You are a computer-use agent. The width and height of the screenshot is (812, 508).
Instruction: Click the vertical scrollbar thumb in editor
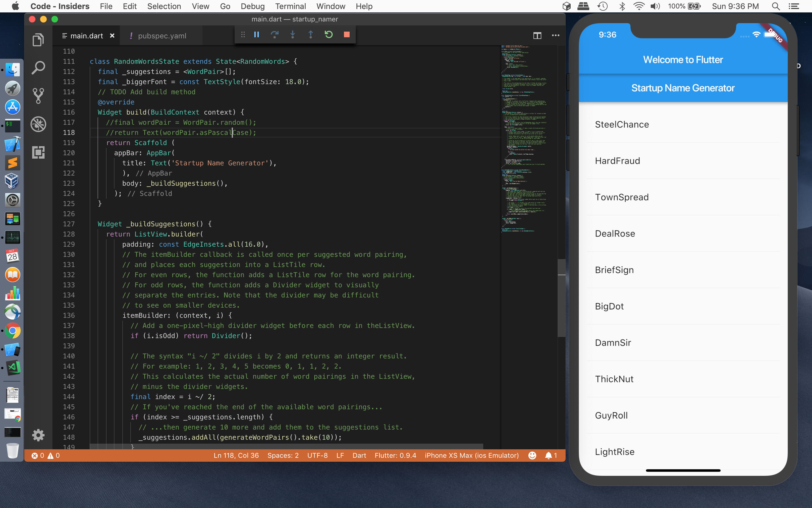[561, 297]
